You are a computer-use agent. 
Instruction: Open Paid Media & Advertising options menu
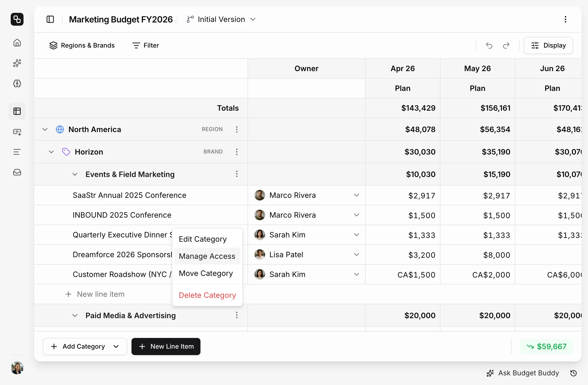[237, 315]
